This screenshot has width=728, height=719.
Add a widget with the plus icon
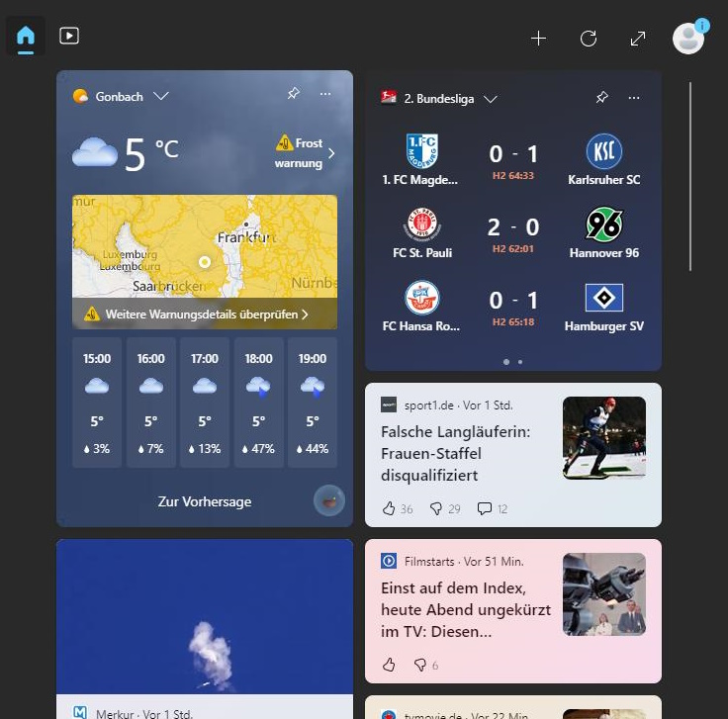pyautogui.click(x=538, y=38)
